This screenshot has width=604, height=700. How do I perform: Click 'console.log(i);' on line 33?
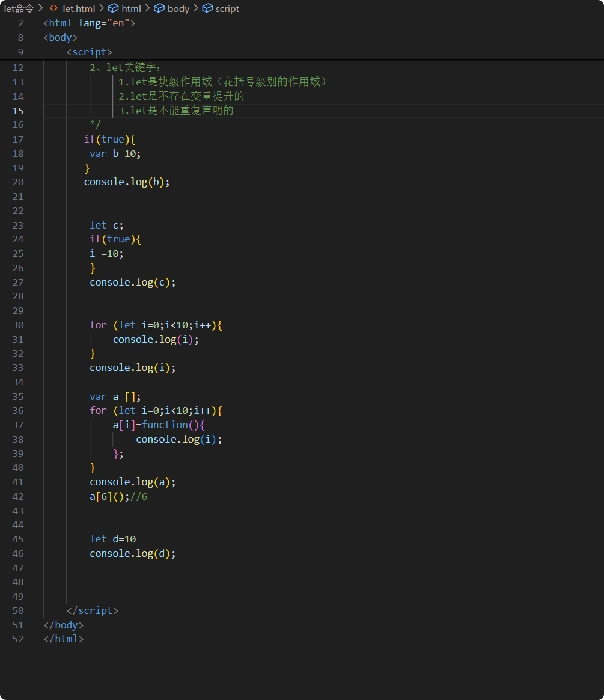point(132,367)
